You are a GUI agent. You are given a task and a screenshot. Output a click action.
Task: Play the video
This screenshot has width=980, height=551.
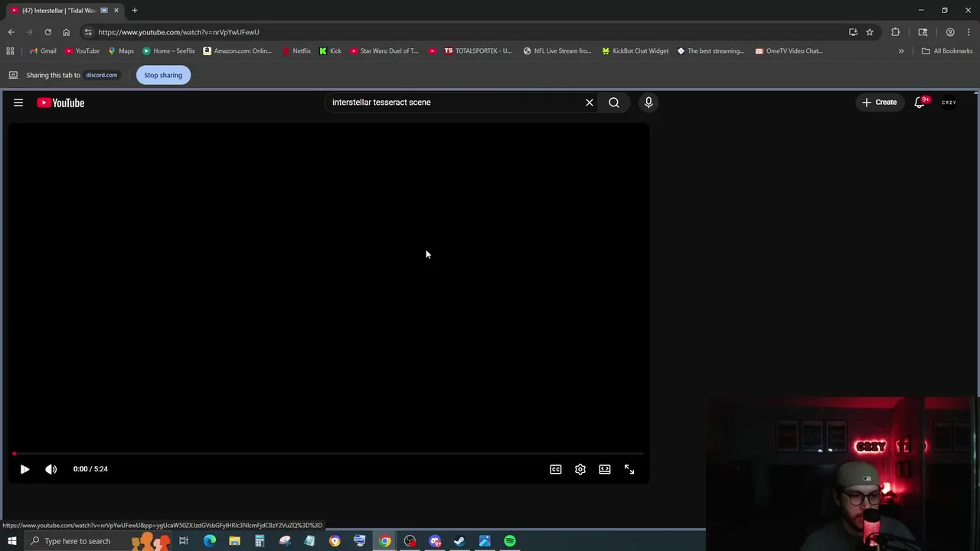(x=24, y=469)
